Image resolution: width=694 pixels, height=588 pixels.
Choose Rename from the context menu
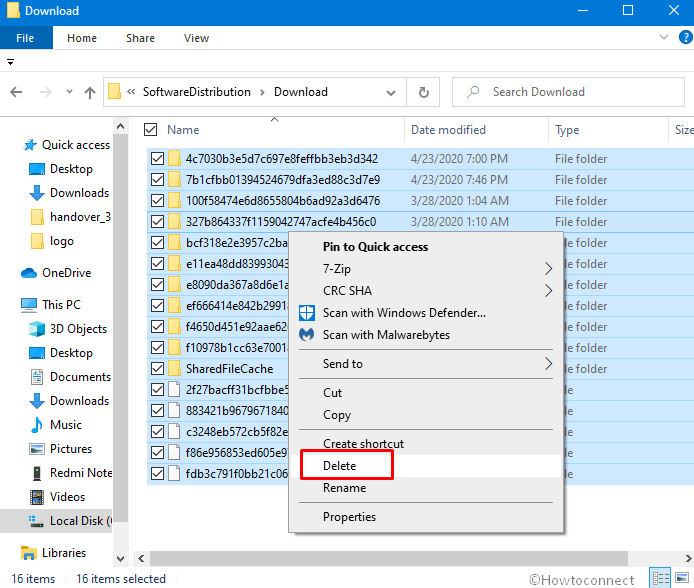(x=344, y=488)
